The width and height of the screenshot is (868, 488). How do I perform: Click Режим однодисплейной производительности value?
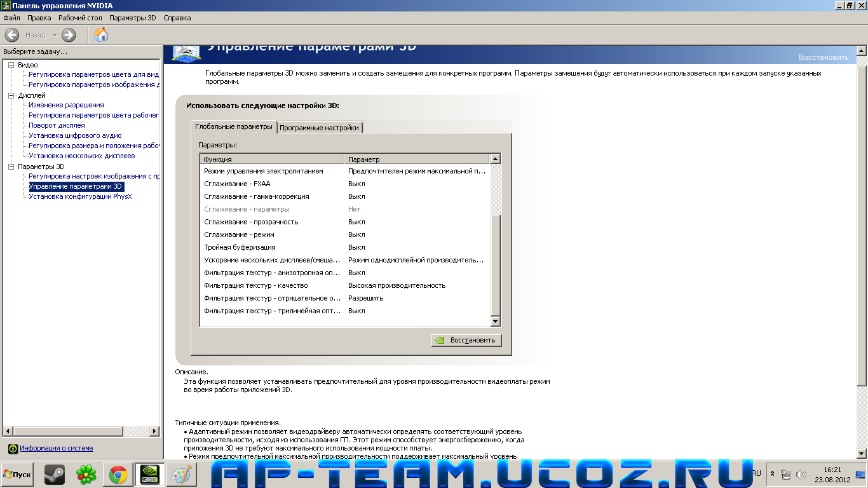(x=416, y=260)
